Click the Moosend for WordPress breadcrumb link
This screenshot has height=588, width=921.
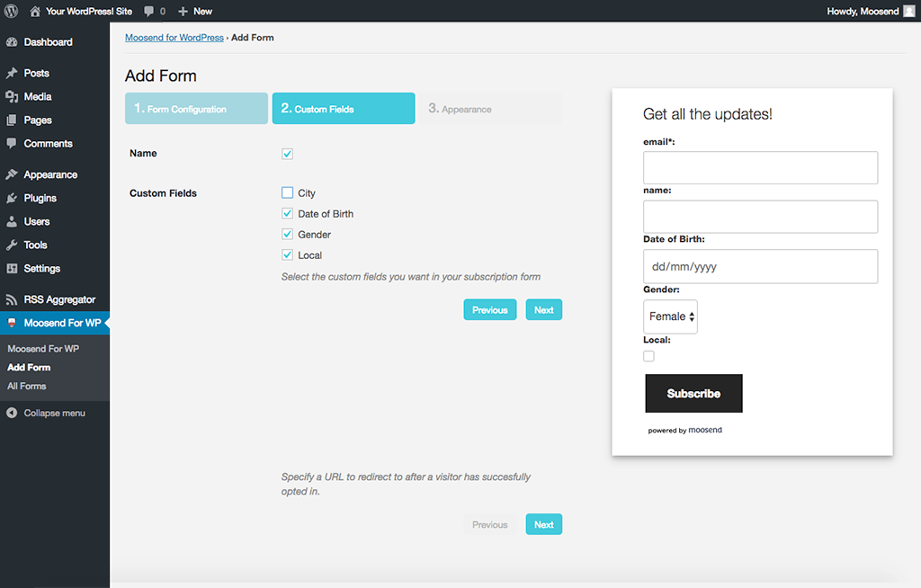pos(174,38)
